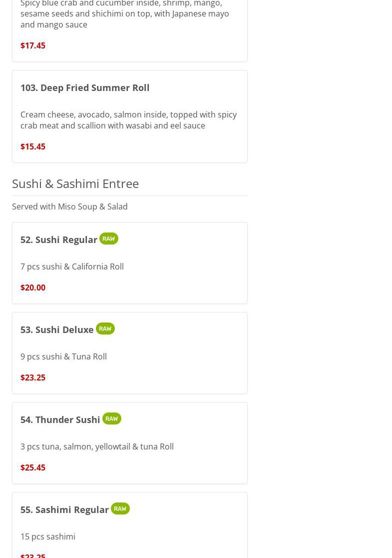392x558 pixels.
Task: Click the Served with Miso Soup & Salad note
Action: point(70,206)
